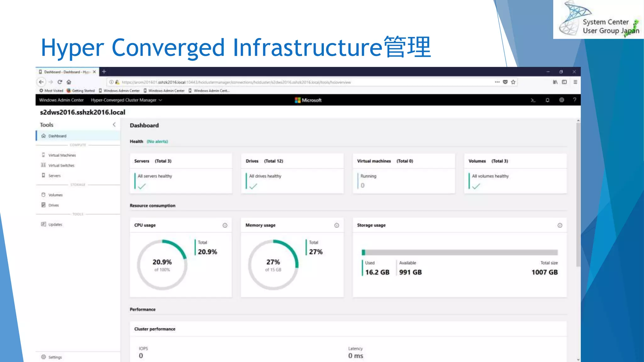Click the Pocket save icon in address bar
The width and height of the screenshot is (644, 362).
[x=505, y=82]
